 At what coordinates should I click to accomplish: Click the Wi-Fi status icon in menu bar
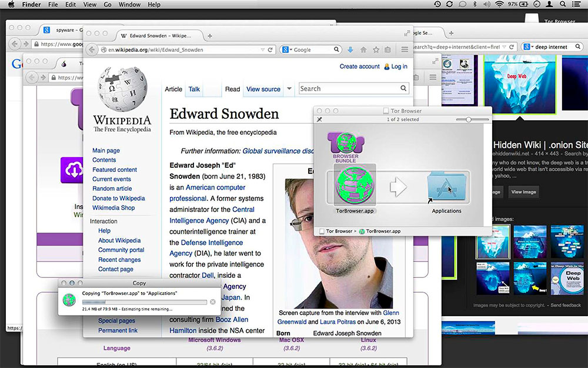[499, 4]
